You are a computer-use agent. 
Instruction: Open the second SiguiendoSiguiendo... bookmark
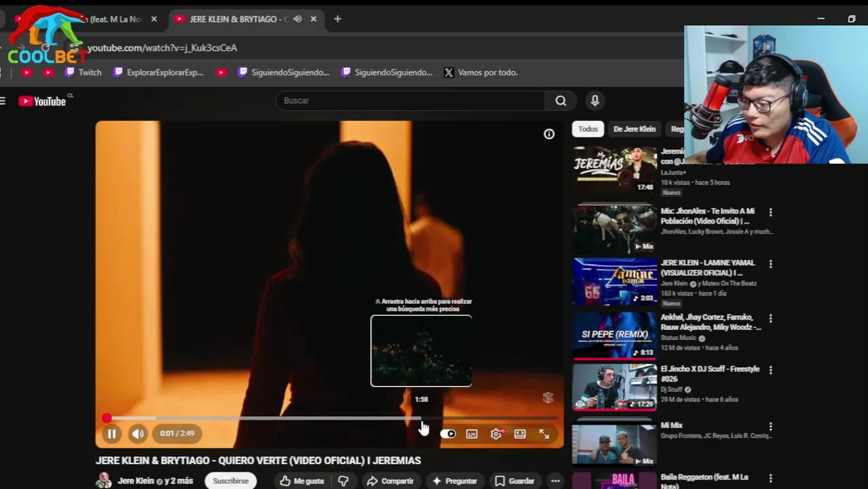point(387,73)
